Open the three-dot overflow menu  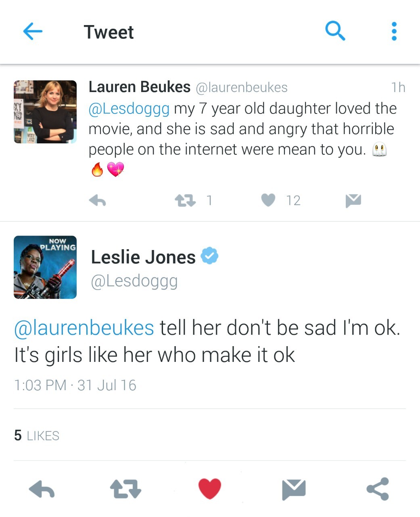click(394, 32)
